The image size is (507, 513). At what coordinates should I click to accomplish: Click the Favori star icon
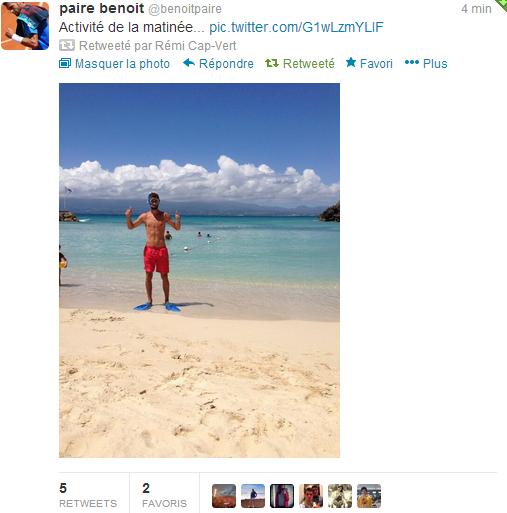pyautogui.click(x=351, y=62)
